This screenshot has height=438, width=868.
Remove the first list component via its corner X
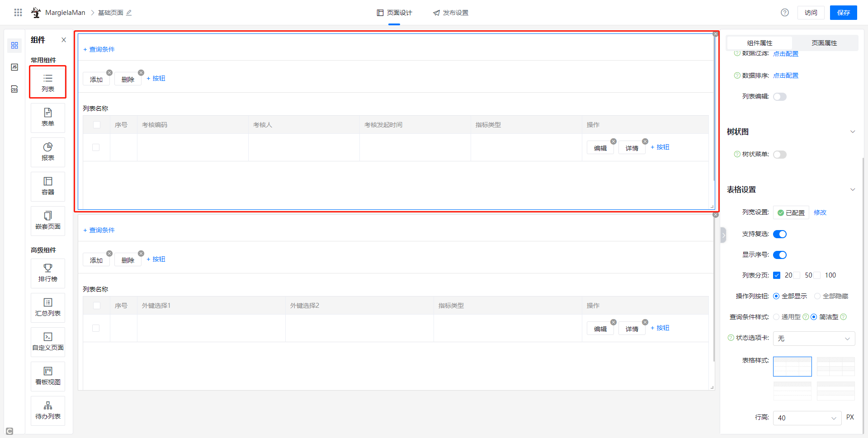[x=716, y=34]
